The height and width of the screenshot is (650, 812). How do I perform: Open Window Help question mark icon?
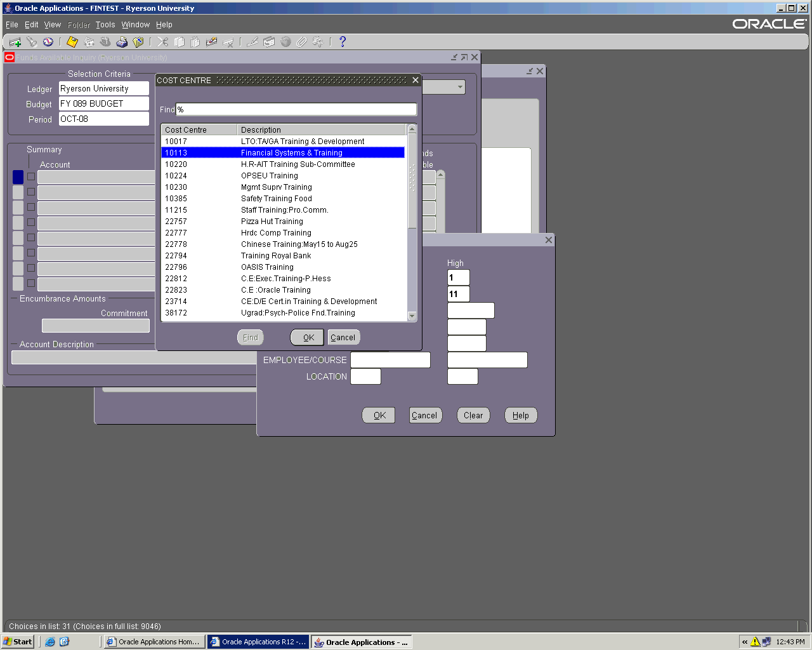343,42
